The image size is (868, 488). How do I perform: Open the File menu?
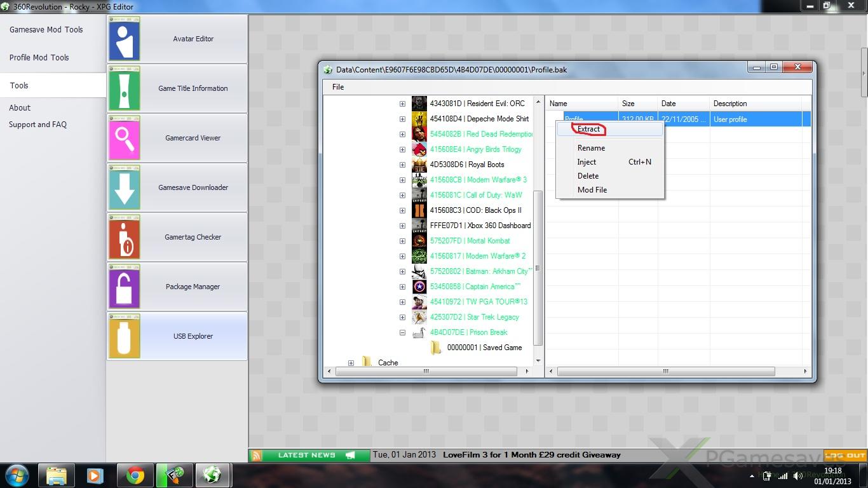click(338, 87)
